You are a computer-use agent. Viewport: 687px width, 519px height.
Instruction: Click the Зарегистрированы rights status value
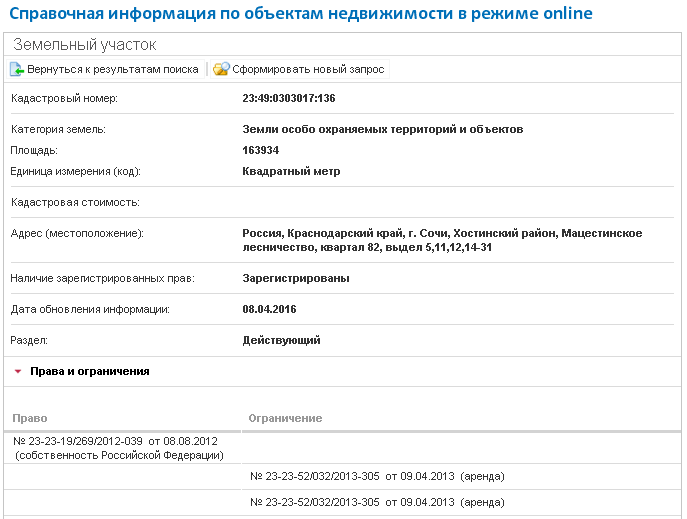[296, 278]
